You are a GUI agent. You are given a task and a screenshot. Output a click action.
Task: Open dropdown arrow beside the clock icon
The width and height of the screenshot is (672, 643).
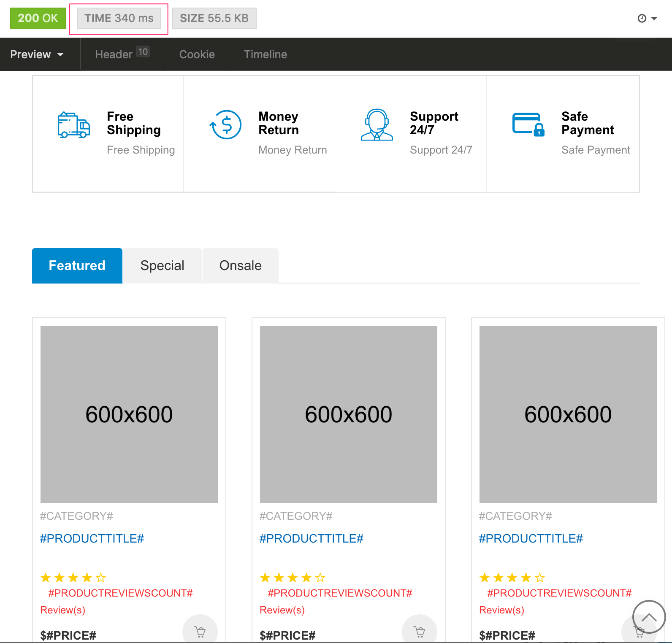coord(654,18)
